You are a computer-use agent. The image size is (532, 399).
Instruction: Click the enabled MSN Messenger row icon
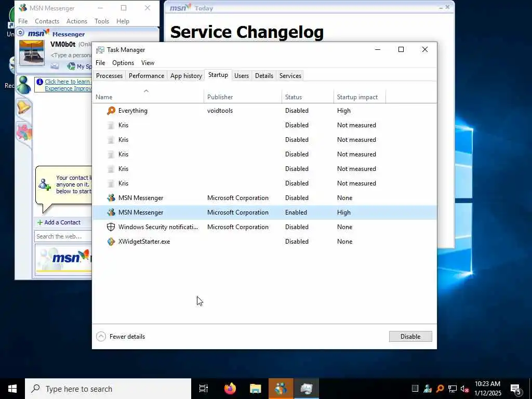(111, 212)
